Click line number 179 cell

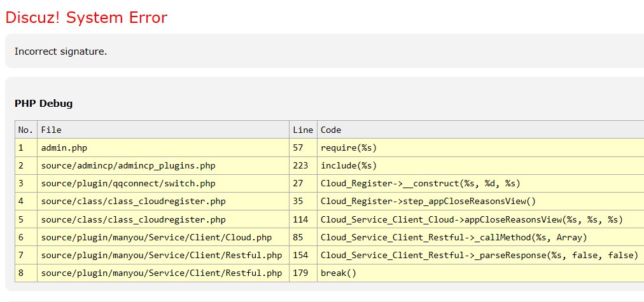[x=300, y=273]
